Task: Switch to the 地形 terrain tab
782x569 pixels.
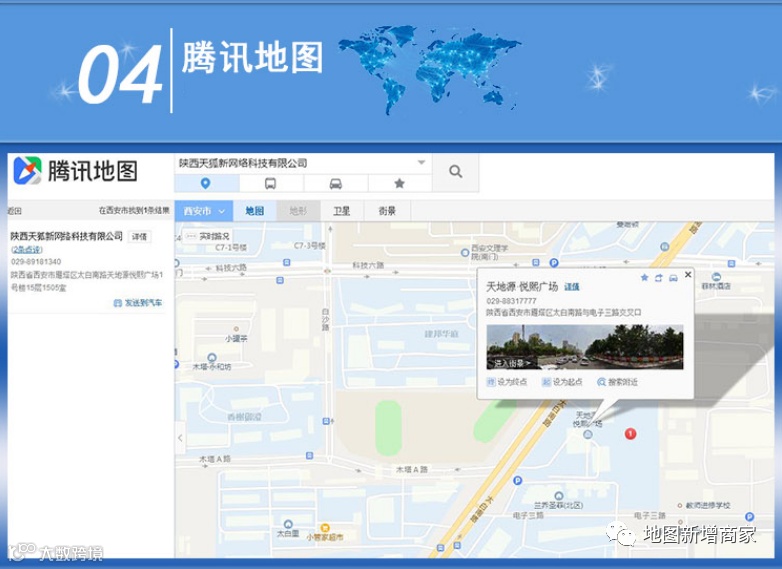Action: tap(298, 211)
